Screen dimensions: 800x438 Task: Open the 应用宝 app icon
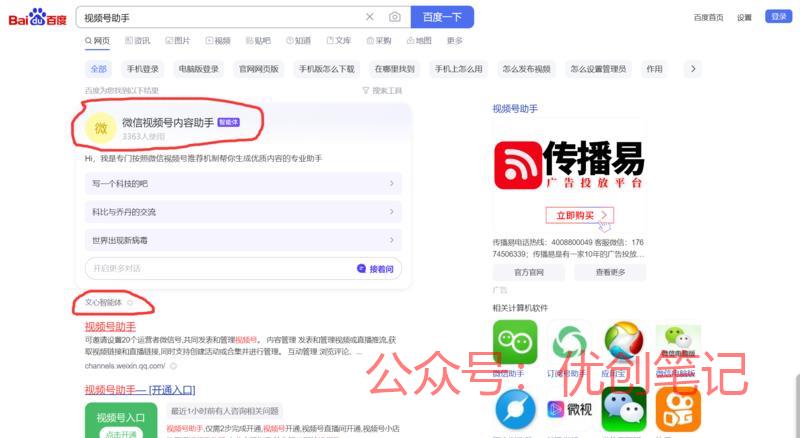click(x=623, y=342)
